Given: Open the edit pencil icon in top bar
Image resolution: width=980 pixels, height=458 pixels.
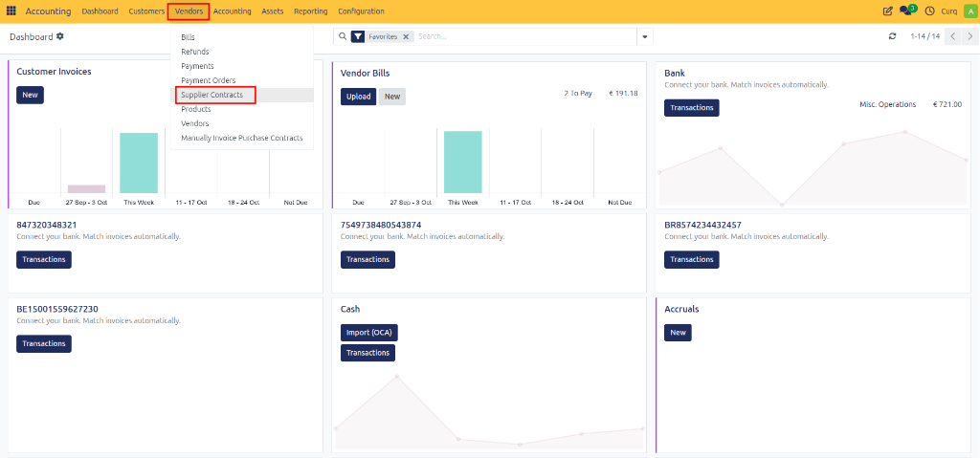Looking at the screenshot, I should pos(887,11).
